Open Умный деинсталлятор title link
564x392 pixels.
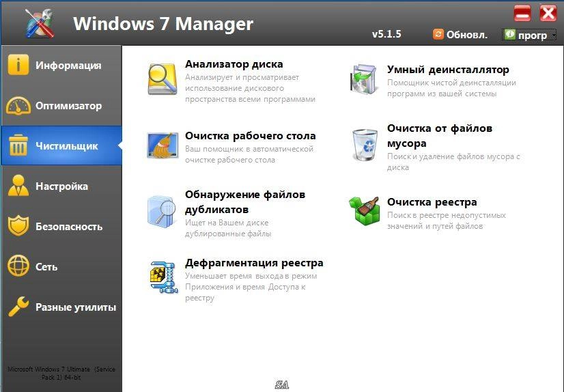pos(448,70)
